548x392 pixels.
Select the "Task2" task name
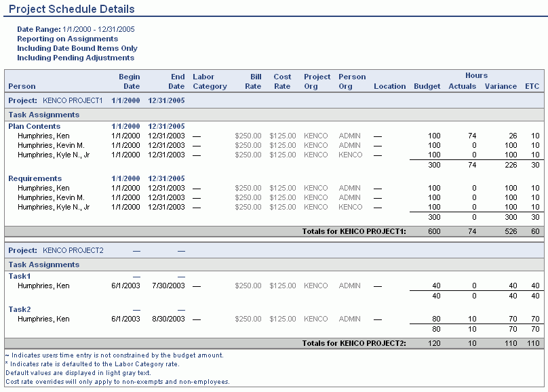[x=20, y=309]
